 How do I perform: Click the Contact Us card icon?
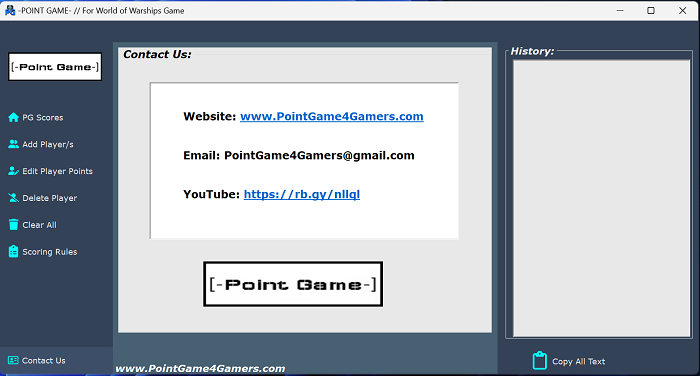tap(13, 360)
